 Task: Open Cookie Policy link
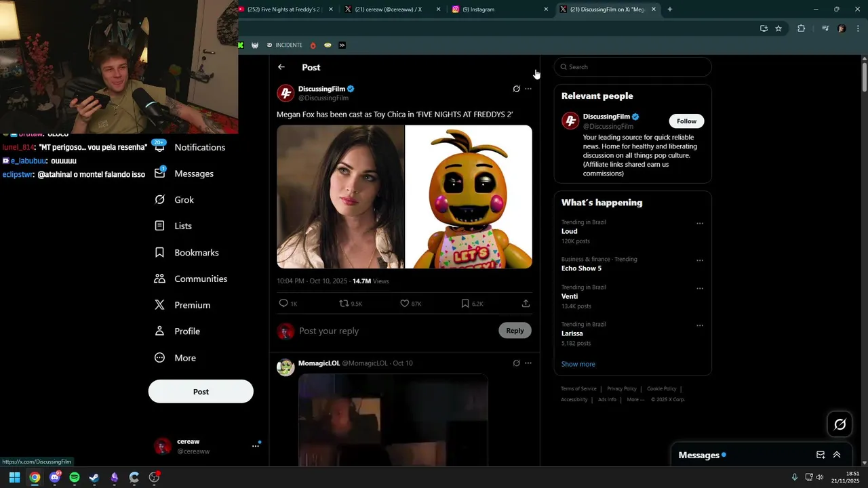tap(662, 389)
